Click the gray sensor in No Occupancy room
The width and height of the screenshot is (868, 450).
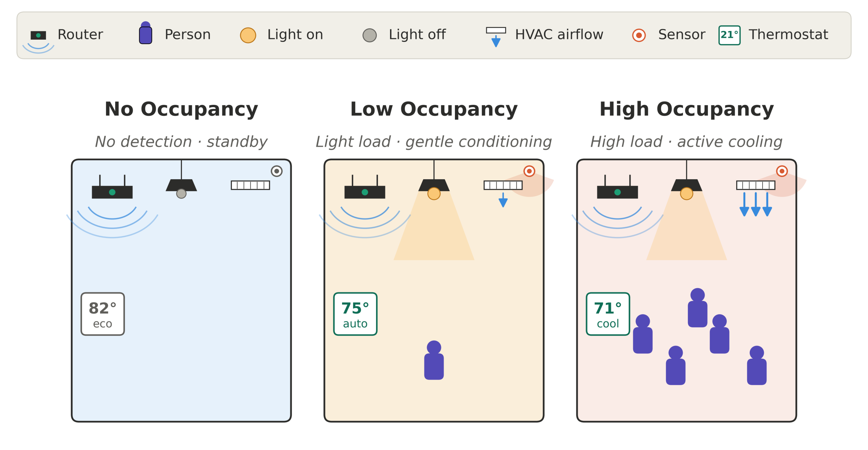pyautogui.click(x=277, y=171)
